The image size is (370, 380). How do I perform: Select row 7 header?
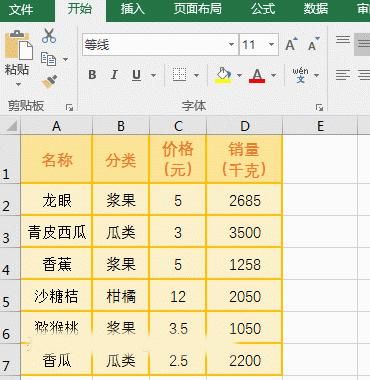[10, 360]
